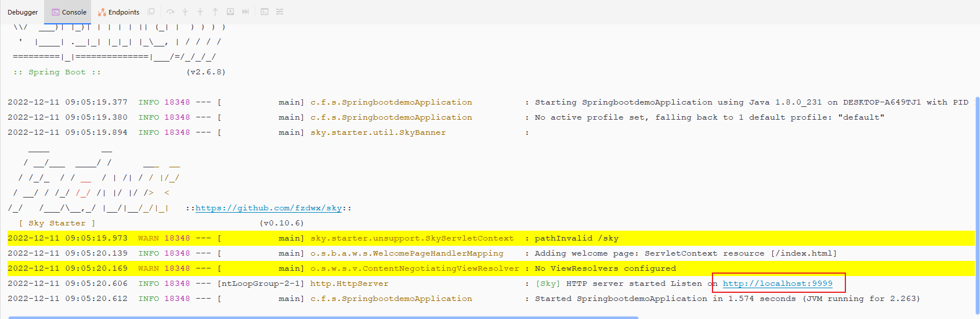Open the Endpoints tab
The height and width of the screenshot is (319, 980).
coord(119,12)
